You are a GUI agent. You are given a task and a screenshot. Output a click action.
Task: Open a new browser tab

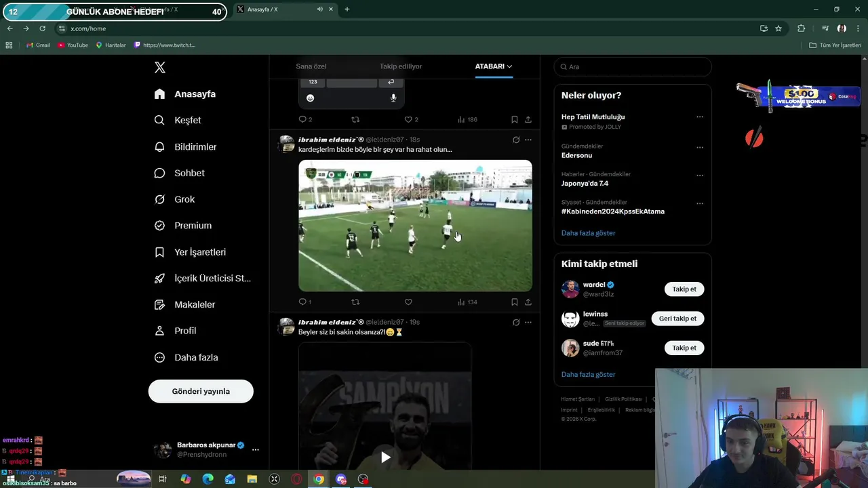(347, 9)
